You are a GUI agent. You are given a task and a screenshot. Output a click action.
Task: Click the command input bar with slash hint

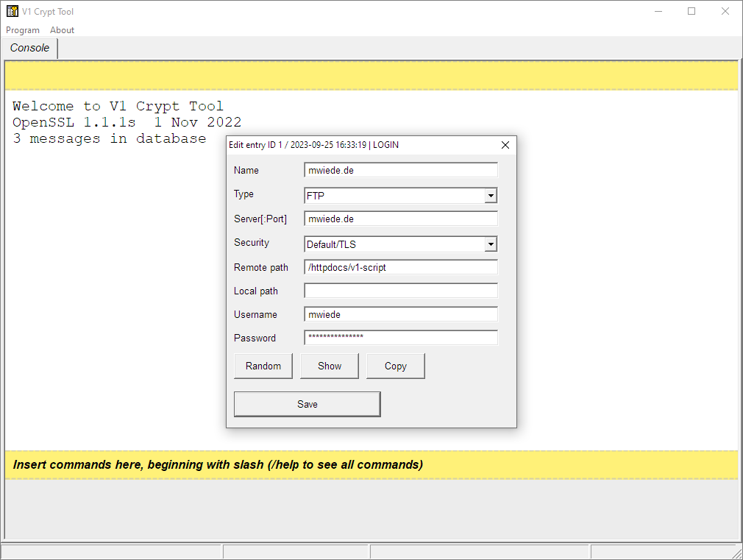tap(371, 464)
